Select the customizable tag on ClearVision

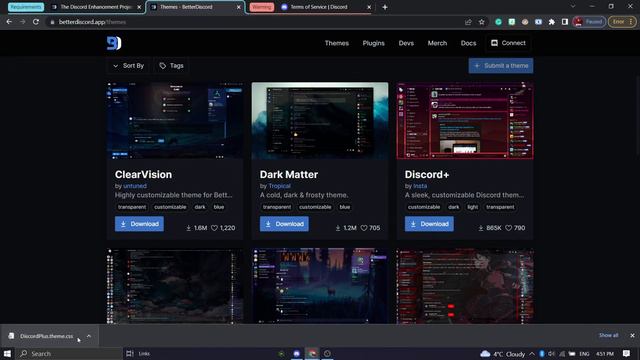170,207
